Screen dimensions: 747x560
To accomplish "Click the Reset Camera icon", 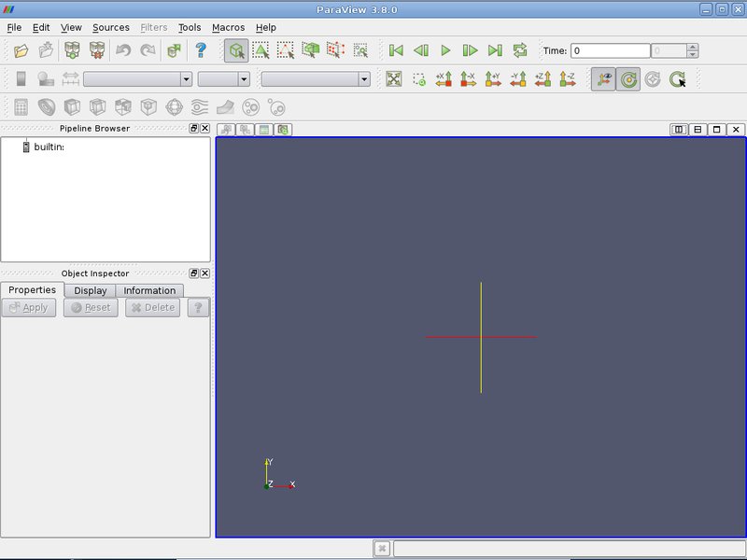I will pos(394,79).
